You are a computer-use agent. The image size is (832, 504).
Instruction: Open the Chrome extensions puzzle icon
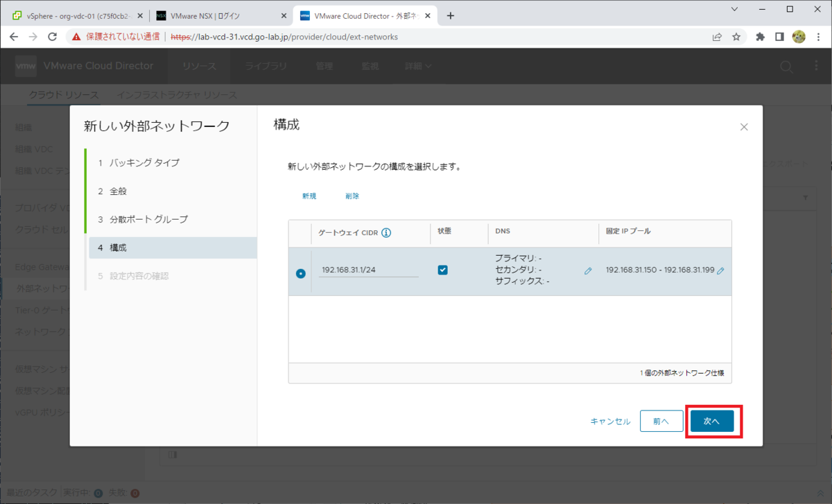pyautogui.click(x=760, y=37)
